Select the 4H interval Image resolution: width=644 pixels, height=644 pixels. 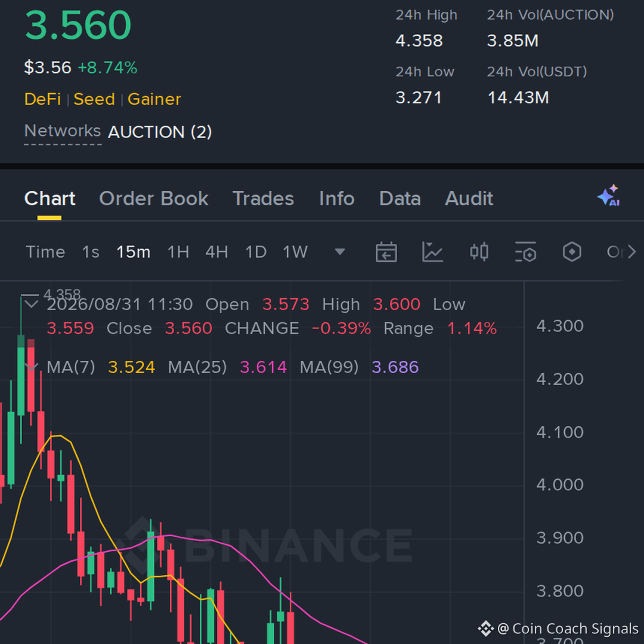point(217,252)
